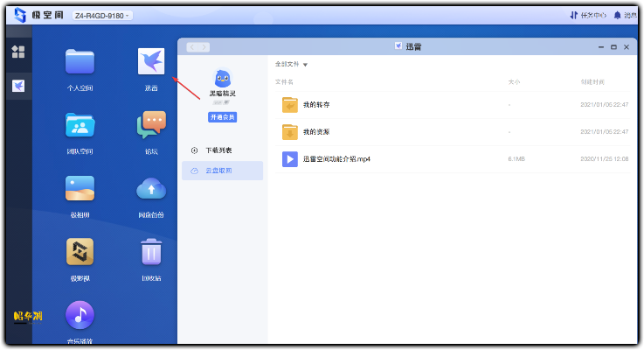This screenshot has height=350, width=644.
Task: Select the 迅雷 bird icon in sidebar
Action: tap(17, 85)
